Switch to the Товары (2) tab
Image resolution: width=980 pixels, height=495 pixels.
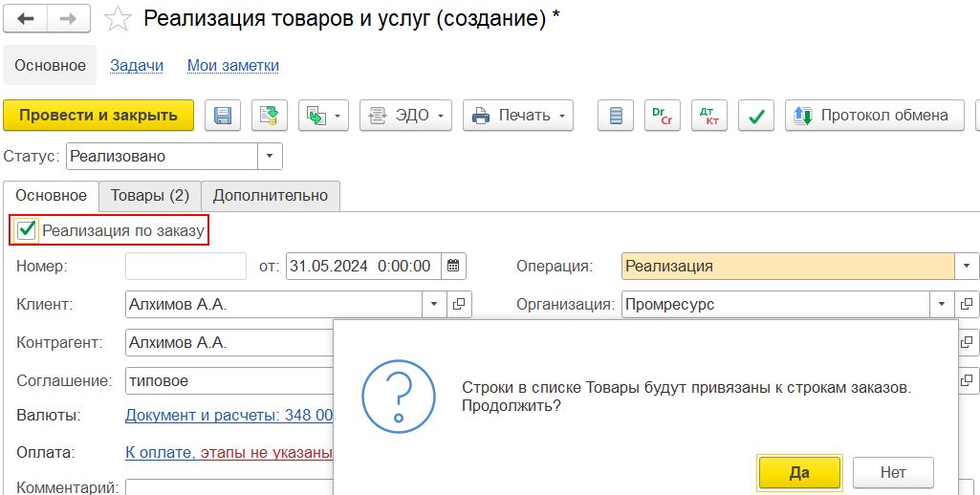point(149,195)
